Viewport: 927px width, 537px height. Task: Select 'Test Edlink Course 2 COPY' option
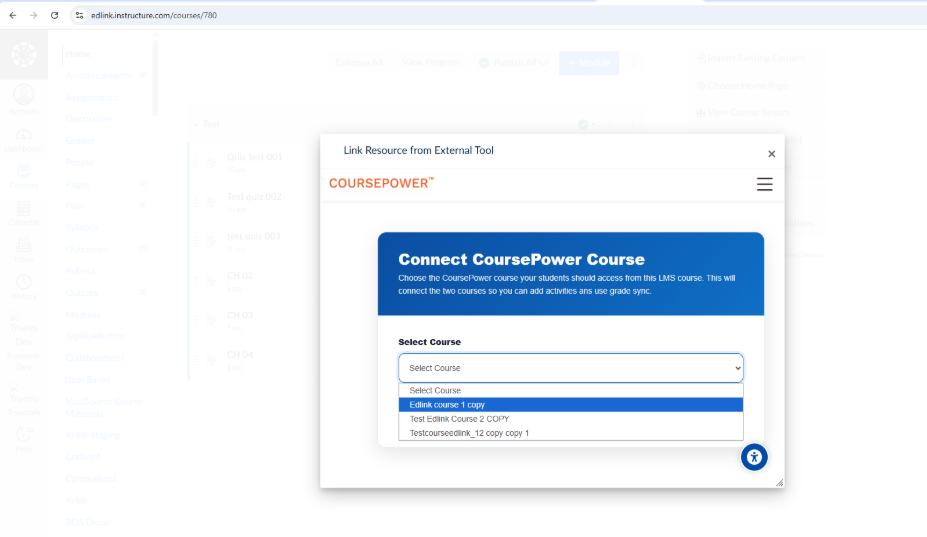(x=571, y=419)
